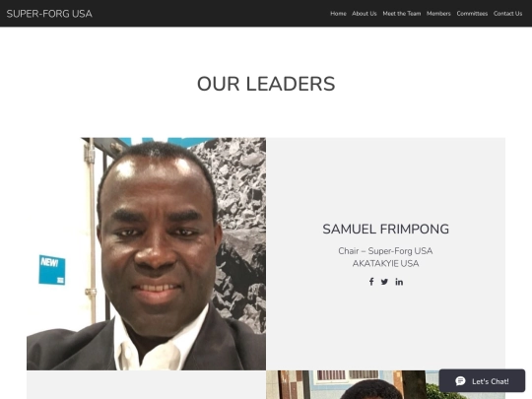Open the Contact Us page

click(x=507, y=14)
